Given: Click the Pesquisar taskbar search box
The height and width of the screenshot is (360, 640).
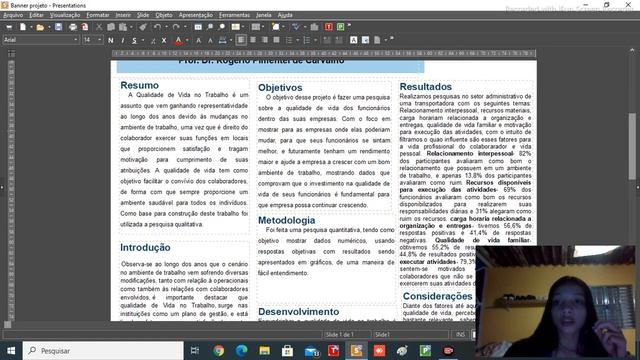Looking at the screenshot, I should [103, 351].
